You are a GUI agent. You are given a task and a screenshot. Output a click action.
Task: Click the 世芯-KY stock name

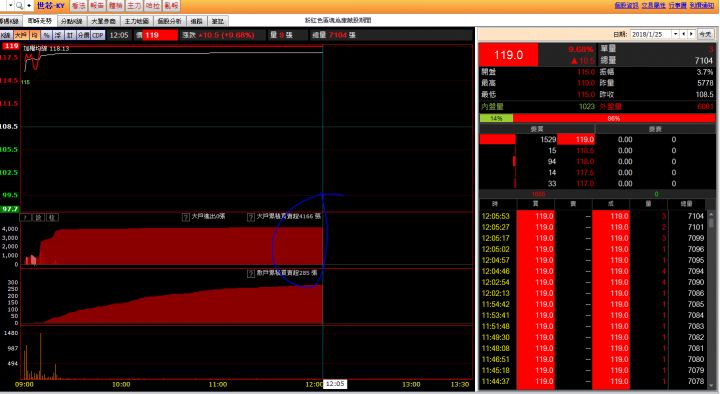[51, 6]
